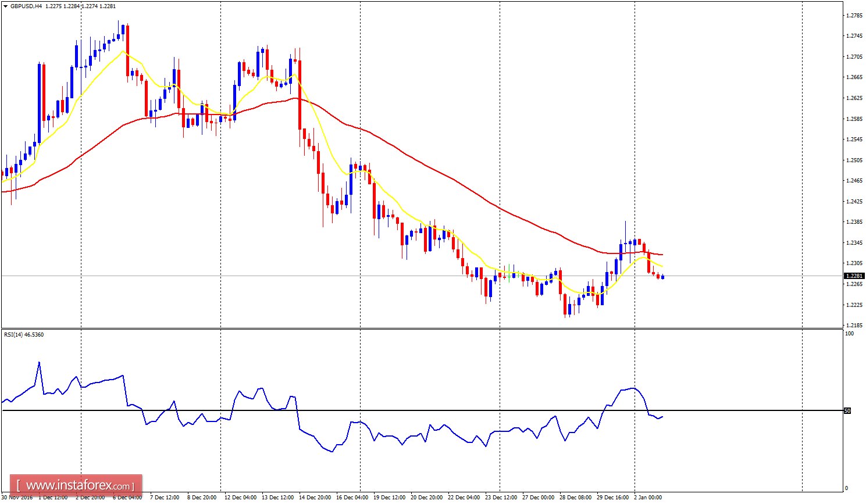Open the chart expander triangle beside GBPUSD

[6, 5]
